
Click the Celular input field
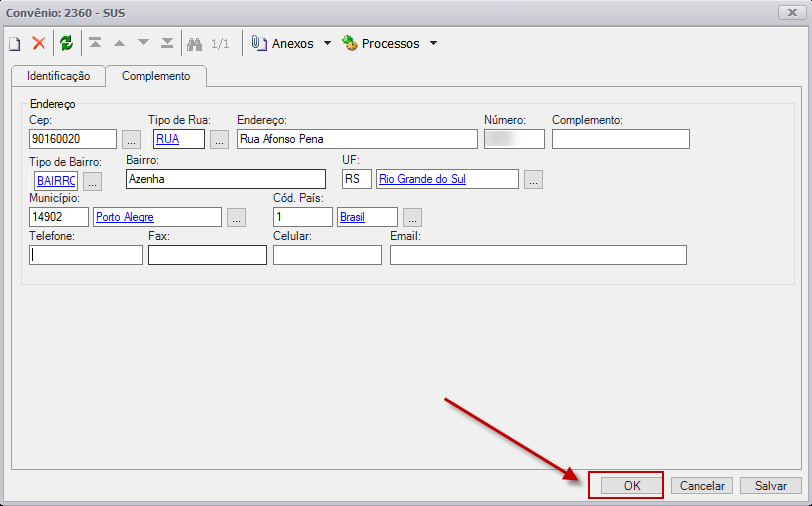pos(327,255)
